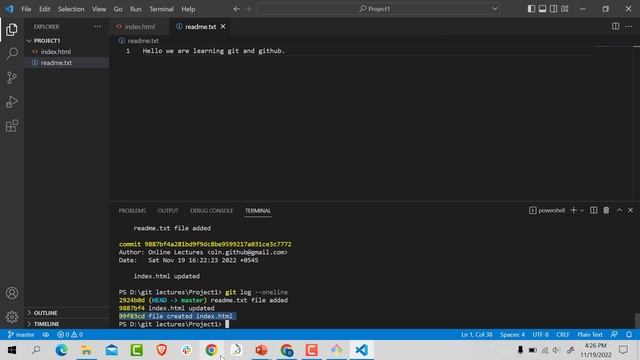Open the Source Control view
This screenshot has height=360, width=640.
(x=12, y=78)
